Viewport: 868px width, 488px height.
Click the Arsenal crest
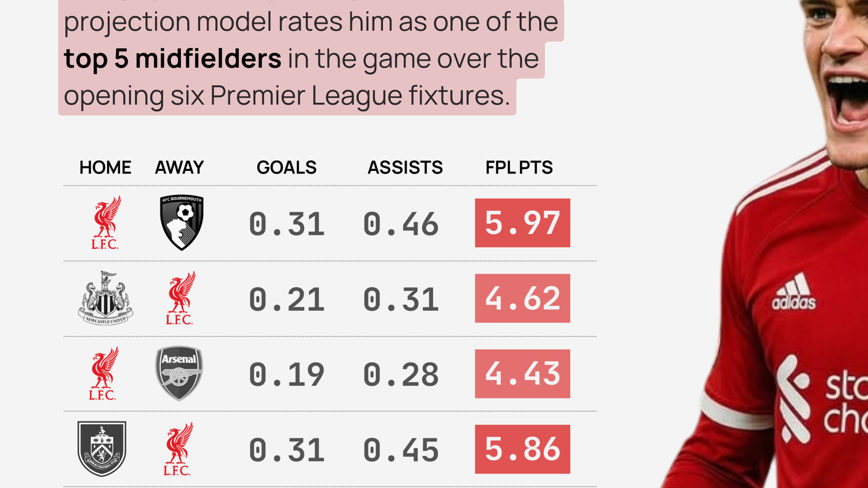coord(179,373)
